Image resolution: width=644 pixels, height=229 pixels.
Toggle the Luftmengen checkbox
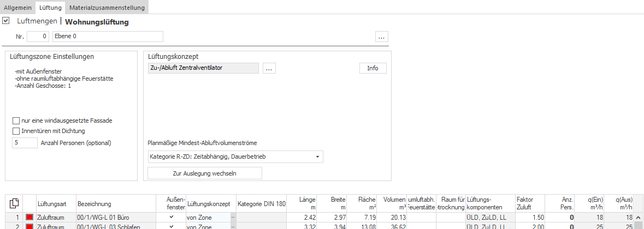(x=6, y=21)
